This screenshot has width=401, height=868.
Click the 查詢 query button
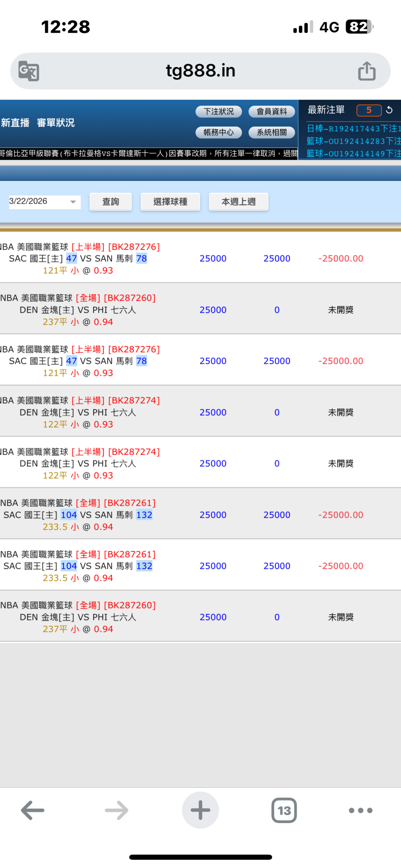[111, 202]
